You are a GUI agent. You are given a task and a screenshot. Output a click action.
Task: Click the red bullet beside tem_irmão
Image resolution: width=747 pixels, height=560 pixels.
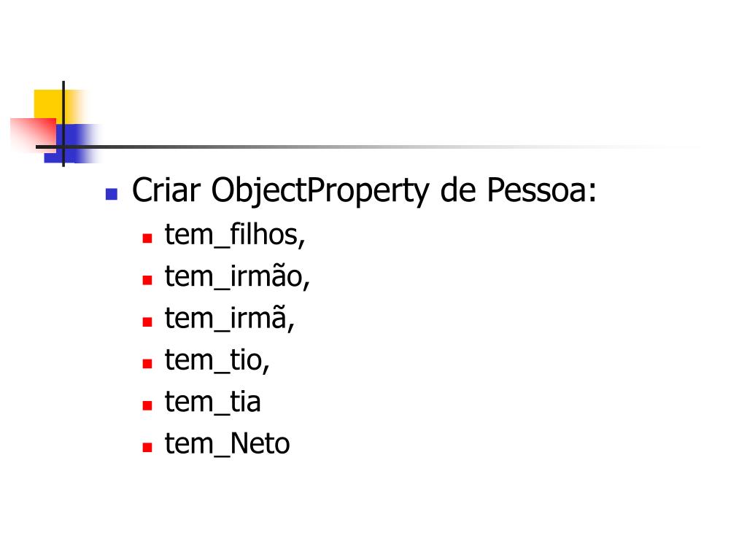pyautogui.click(x=147, y=279)
